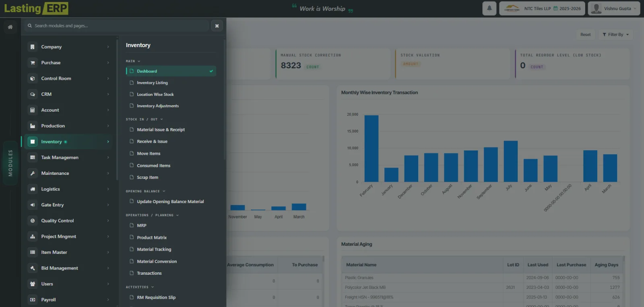
Task: Open RM Requisition Slip link
Action: pyautogui.click(x=156, y=297)
